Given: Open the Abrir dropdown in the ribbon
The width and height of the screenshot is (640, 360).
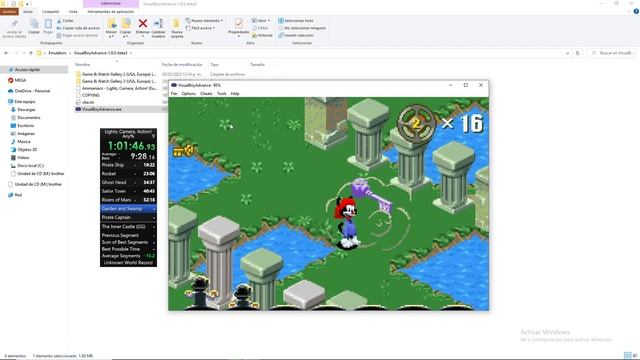Looking at the screenshot, I should (260, 20).
